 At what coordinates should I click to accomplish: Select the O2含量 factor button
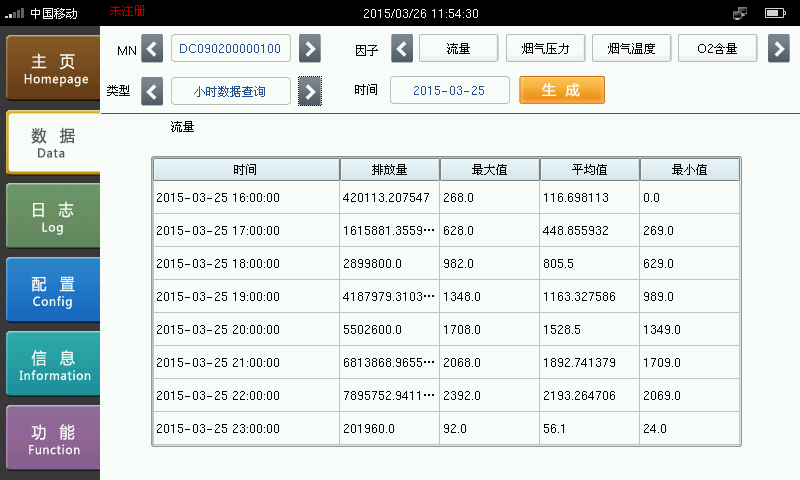click(717, 48)
